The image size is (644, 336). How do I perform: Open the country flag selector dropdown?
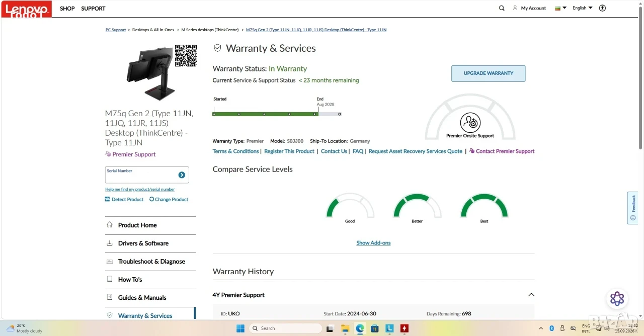[x=560, y=8]
